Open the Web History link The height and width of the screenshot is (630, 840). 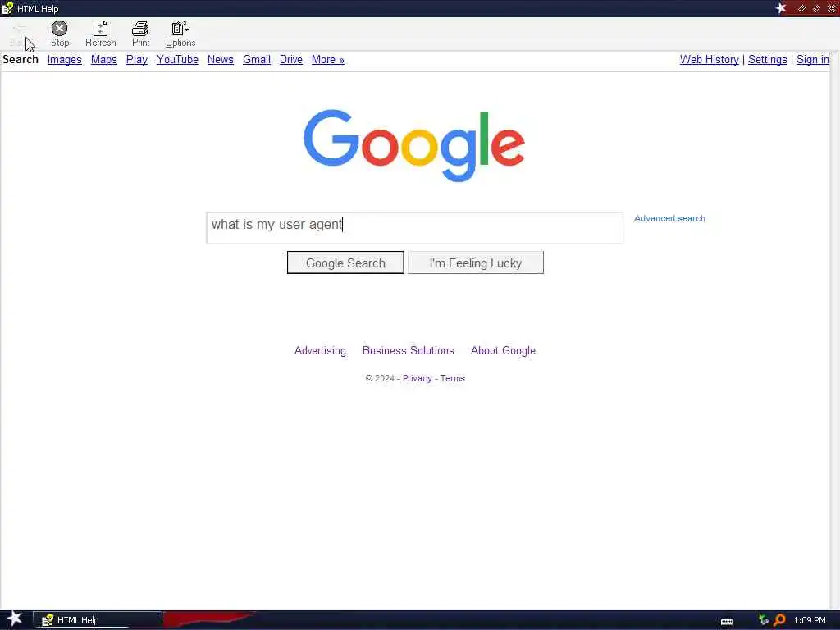click(x=710, y=59)
